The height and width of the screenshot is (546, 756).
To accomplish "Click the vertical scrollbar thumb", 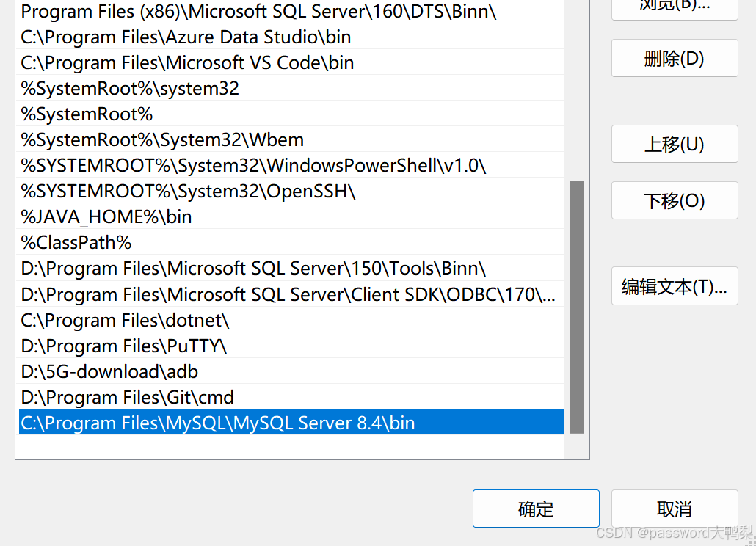I will pyautogui.click(x=576, y=307).
